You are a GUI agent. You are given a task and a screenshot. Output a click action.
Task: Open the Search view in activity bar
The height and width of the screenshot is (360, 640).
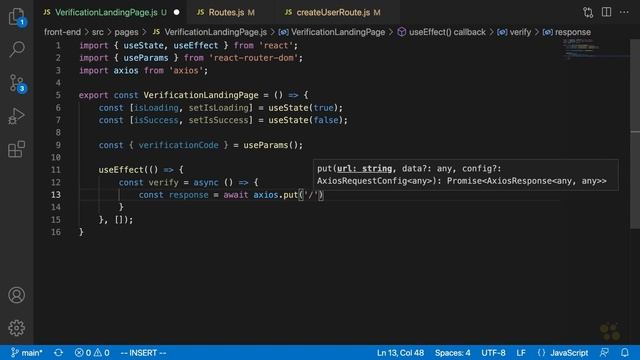[x=17, y=49]
